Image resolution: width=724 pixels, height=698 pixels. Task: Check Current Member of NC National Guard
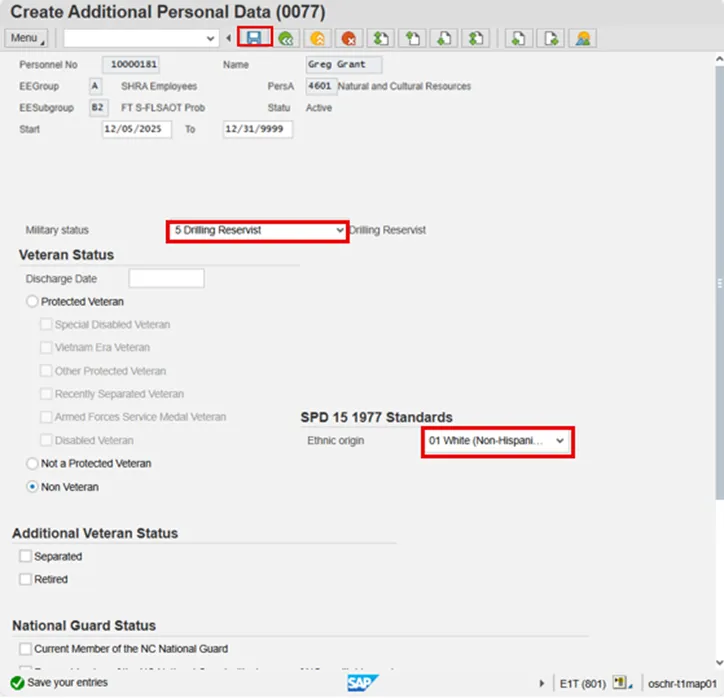point(25,649)
